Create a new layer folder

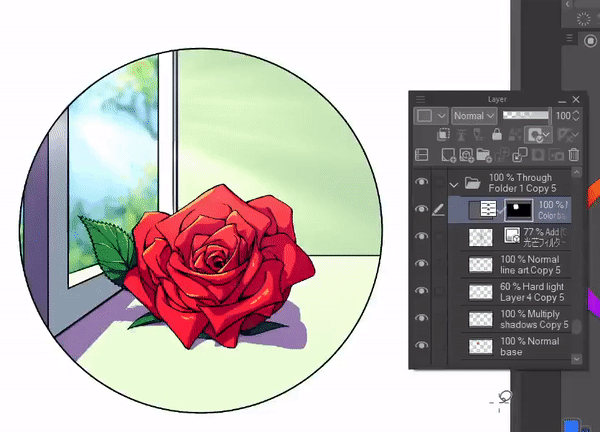tap(484, 155)
